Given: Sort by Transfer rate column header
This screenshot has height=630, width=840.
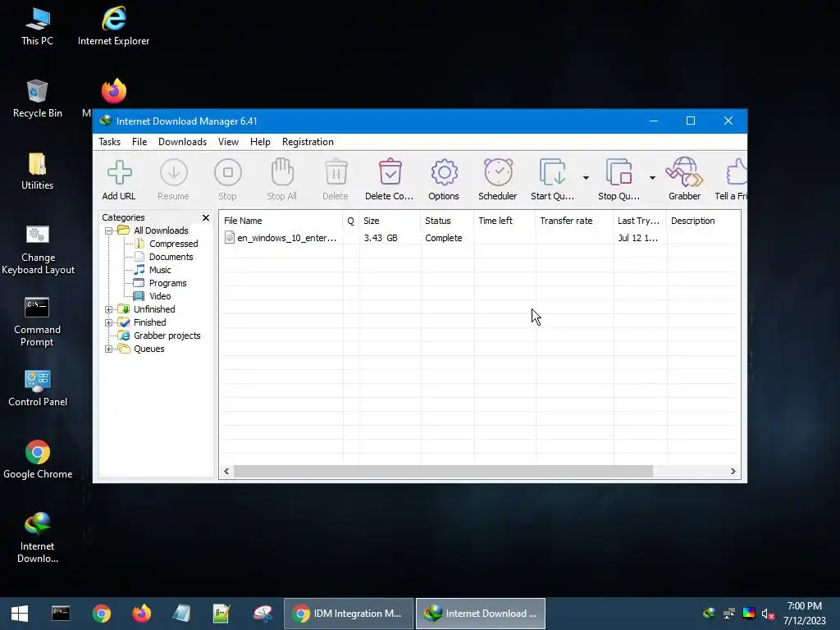Looking at the screenshot, I should 574,221.
